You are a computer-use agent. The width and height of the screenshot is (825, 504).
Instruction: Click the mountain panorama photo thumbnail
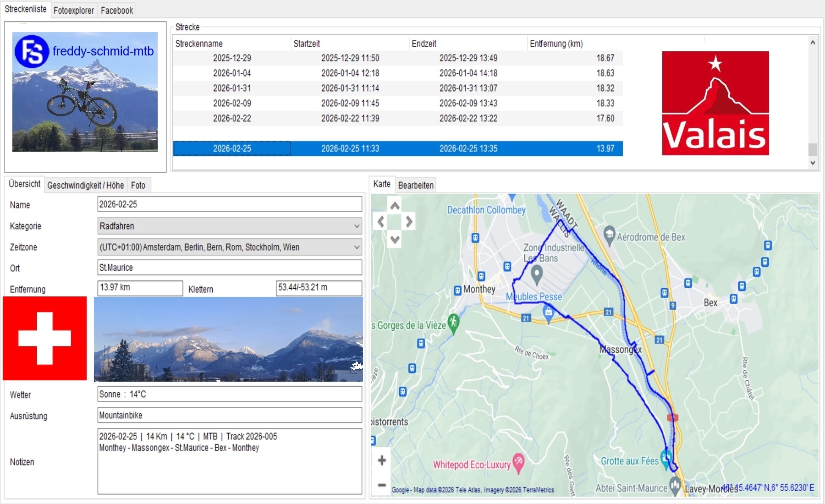(x=228, y=339)
